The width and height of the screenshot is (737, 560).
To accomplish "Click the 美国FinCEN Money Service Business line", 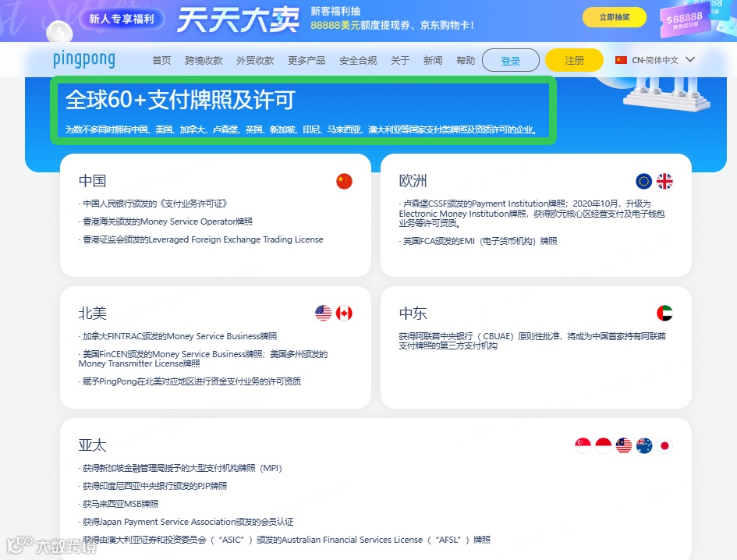I will tap(203, 359).
